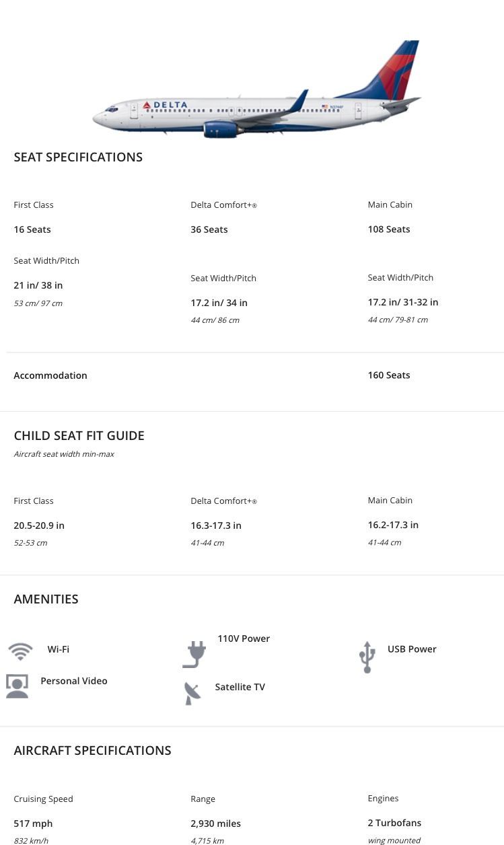Click the Child Seat Fit Guide heading
The height and width of the screenshot is (845, 504).
point(79,435)
